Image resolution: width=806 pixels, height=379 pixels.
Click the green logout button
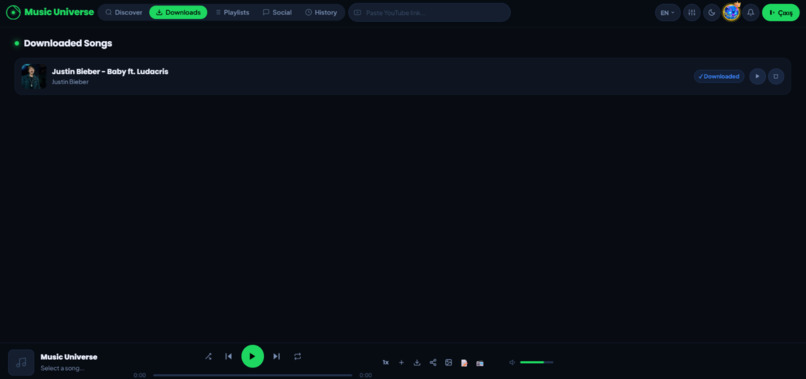pos(781,13)
